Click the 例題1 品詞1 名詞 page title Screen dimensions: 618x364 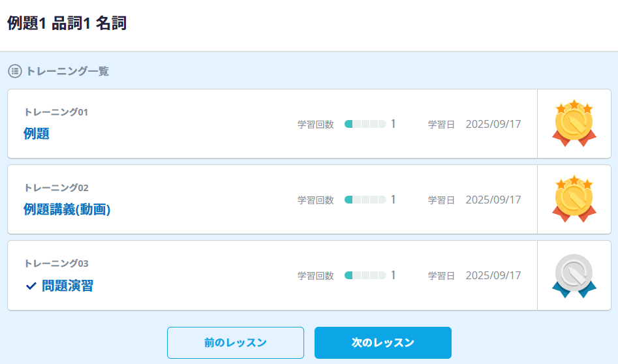tap(67, 23)
